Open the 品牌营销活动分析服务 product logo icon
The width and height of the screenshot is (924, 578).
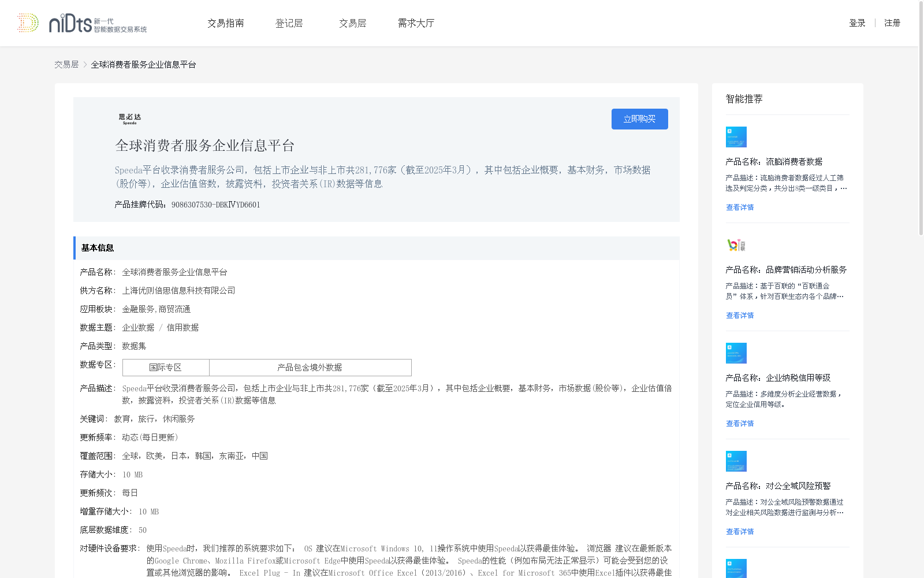point(736,245)
